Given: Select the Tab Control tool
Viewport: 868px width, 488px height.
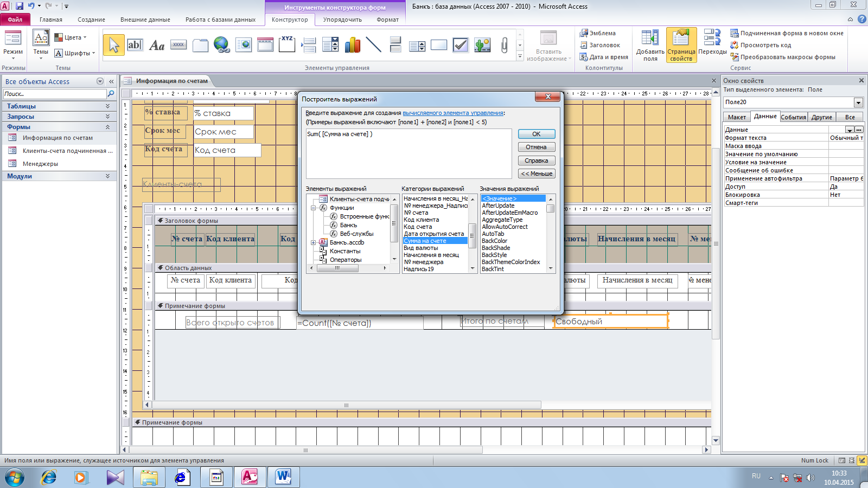Looking at the screenshot, I should click(x=200, y=45).
